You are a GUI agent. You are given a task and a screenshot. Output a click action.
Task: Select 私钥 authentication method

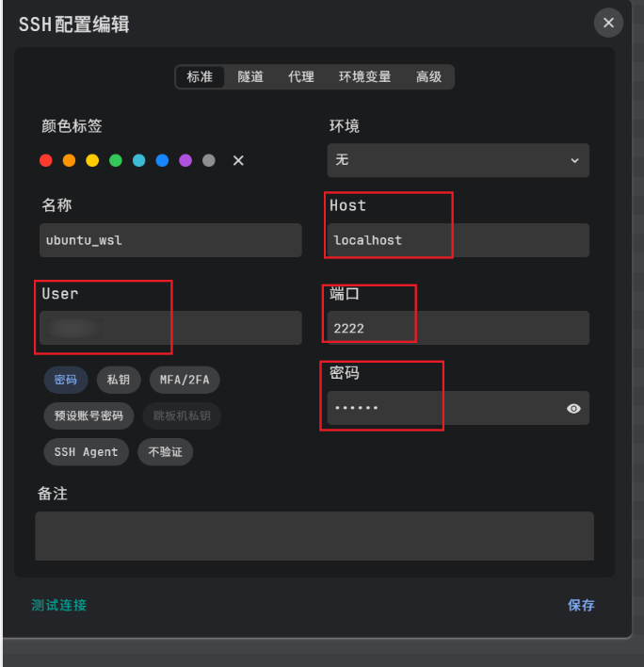[119, 380]
